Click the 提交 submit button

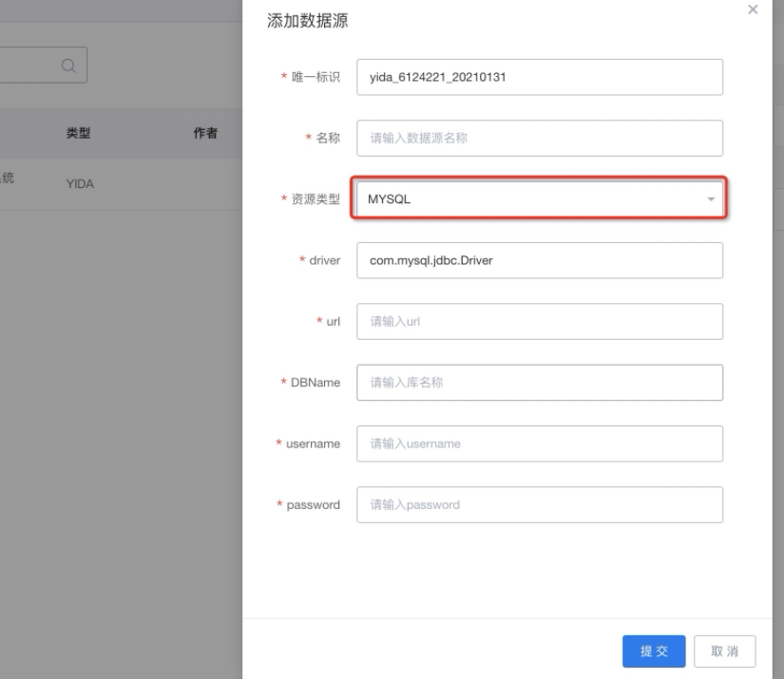click(x=654, y=651)
